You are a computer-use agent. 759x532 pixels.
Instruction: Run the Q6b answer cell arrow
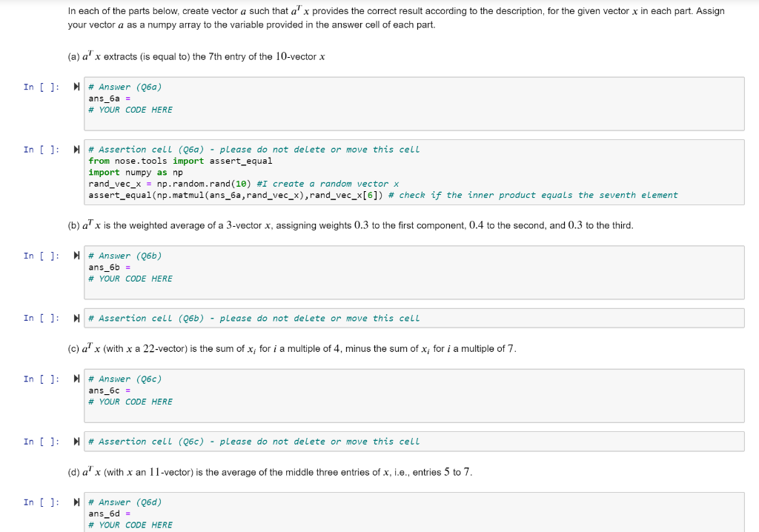76,255
